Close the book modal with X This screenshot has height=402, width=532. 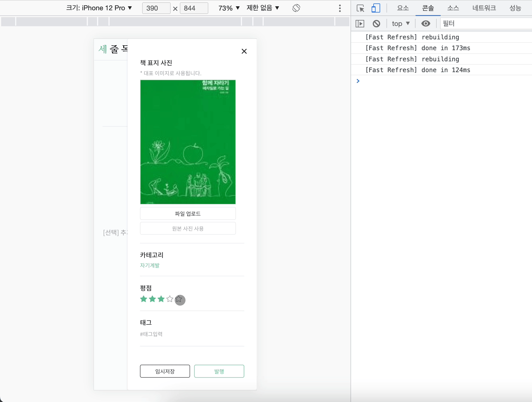coord(244,51)
